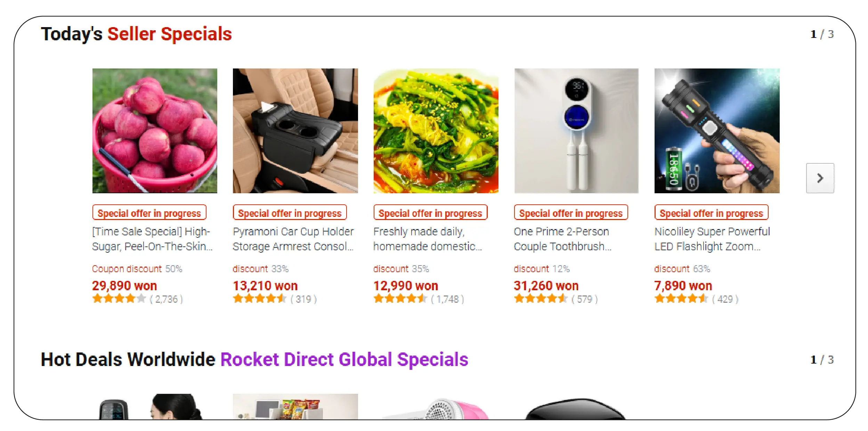The width and height of the screenshot is (868, 431).
Task: Open Freshly made daily homemade product link
Action: (x=428, y=239)
